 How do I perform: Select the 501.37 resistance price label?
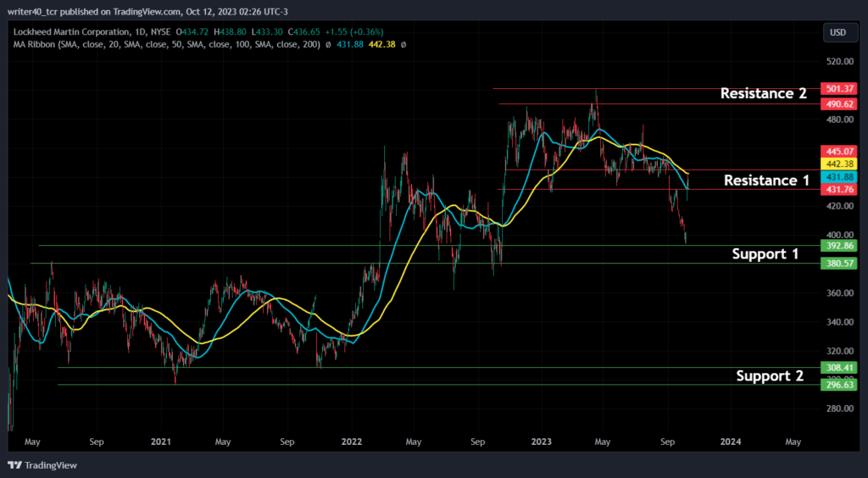coord(839,88)
